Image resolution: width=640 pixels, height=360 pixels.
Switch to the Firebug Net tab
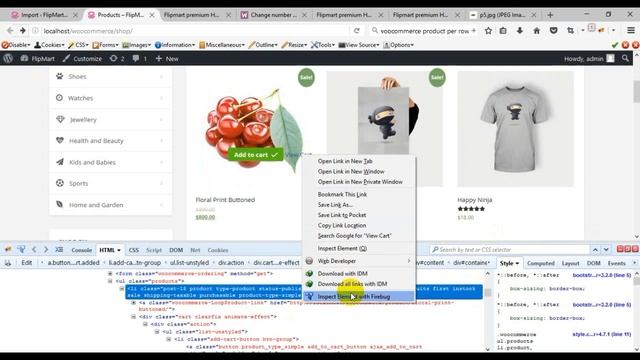coord(195,250)
